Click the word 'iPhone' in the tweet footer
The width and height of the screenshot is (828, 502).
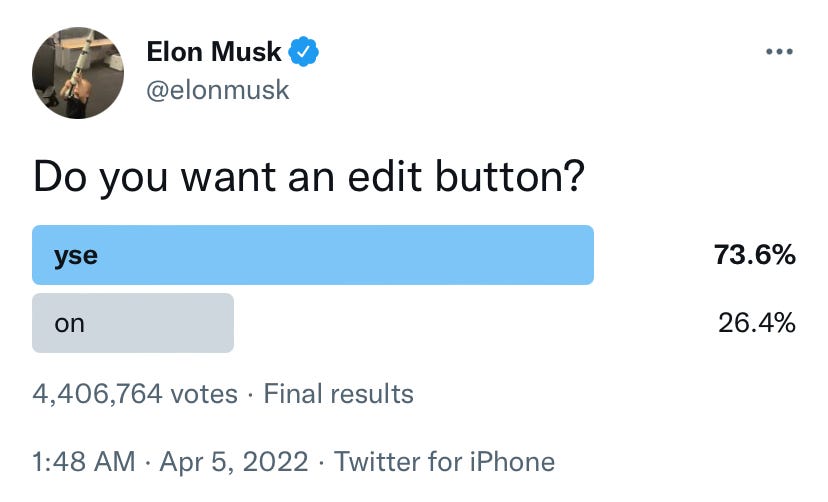(512, 461)
